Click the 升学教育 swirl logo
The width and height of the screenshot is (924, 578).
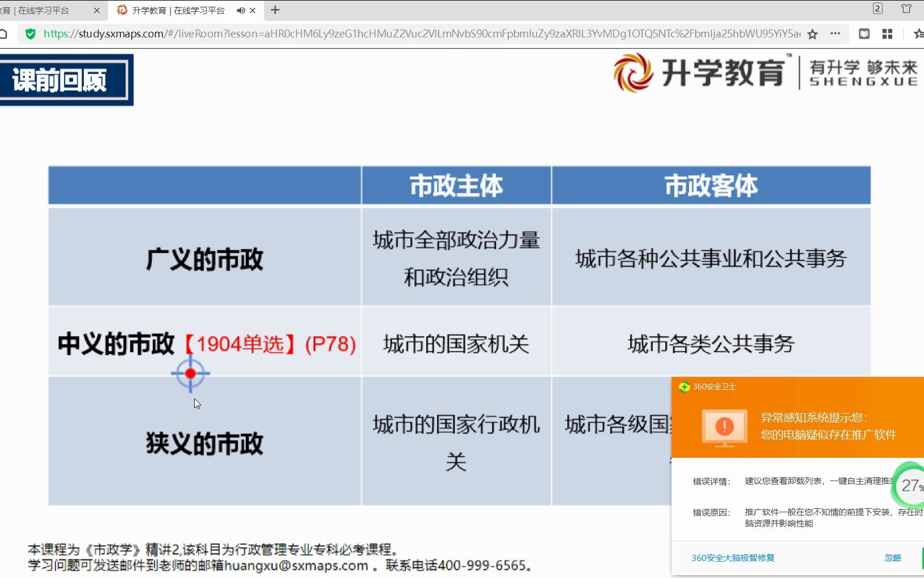coord(633,73)
